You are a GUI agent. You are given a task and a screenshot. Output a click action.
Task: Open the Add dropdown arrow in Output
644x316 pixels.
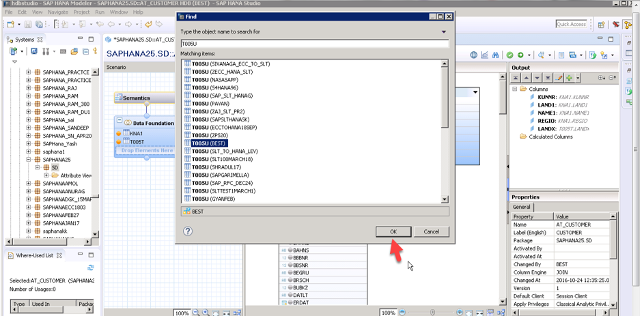(x=578, y=78)
